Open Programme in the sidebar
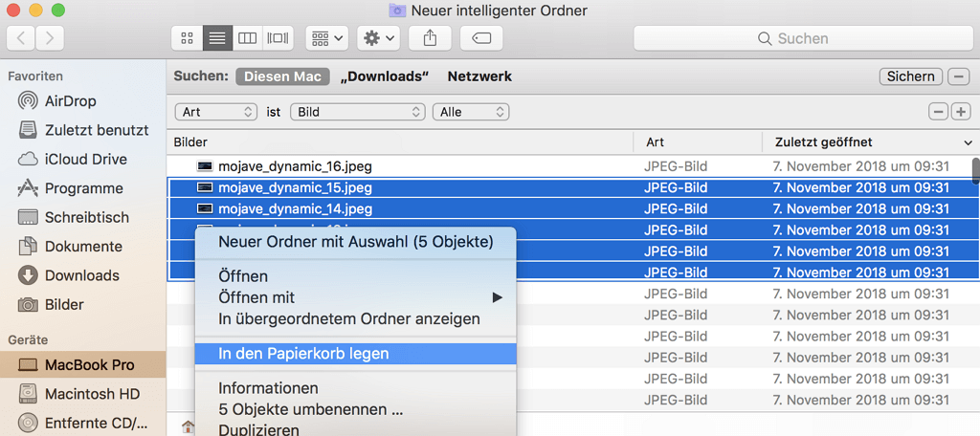 tap(70, 188)
